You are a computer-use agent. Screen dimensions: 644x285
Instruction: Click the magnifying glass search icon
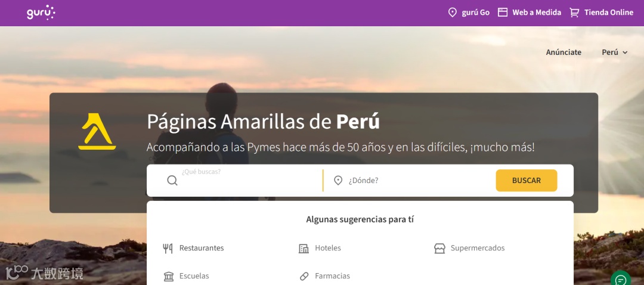pyautogui.click(x=172, y=180)
